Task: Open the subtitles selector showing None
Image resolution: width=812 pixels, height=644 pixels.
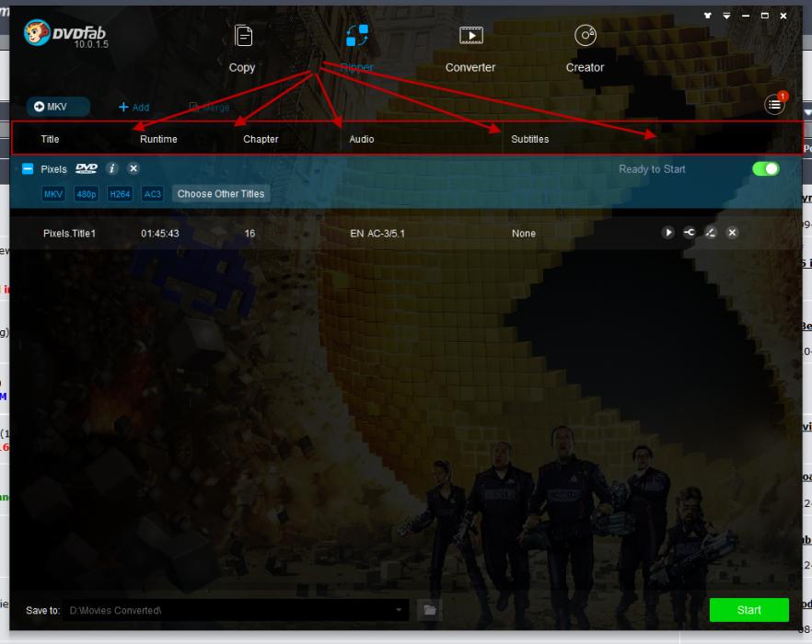Action: tap(524, 234)
